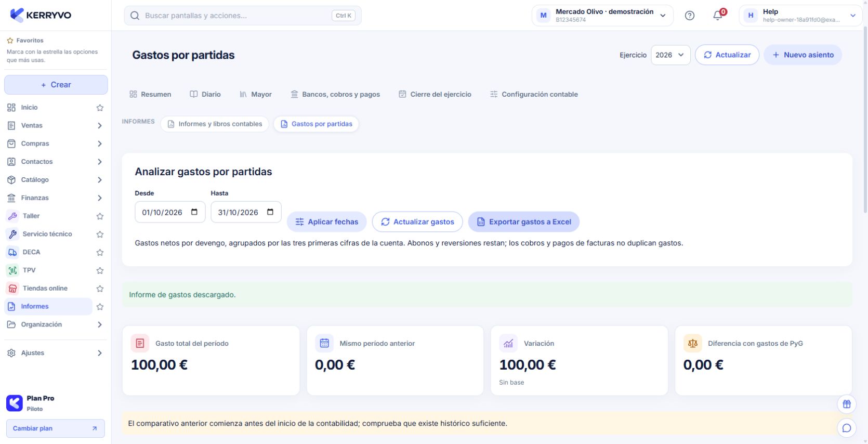Screen dimensions: 868x444
Task: Click the Cambiar plan link
Action: pos(56,428)
